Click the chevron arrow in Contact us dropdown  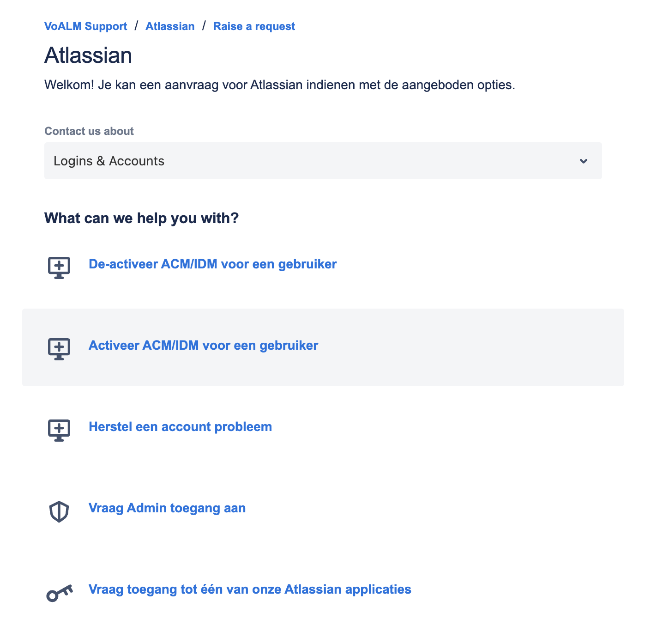[584, 161]
